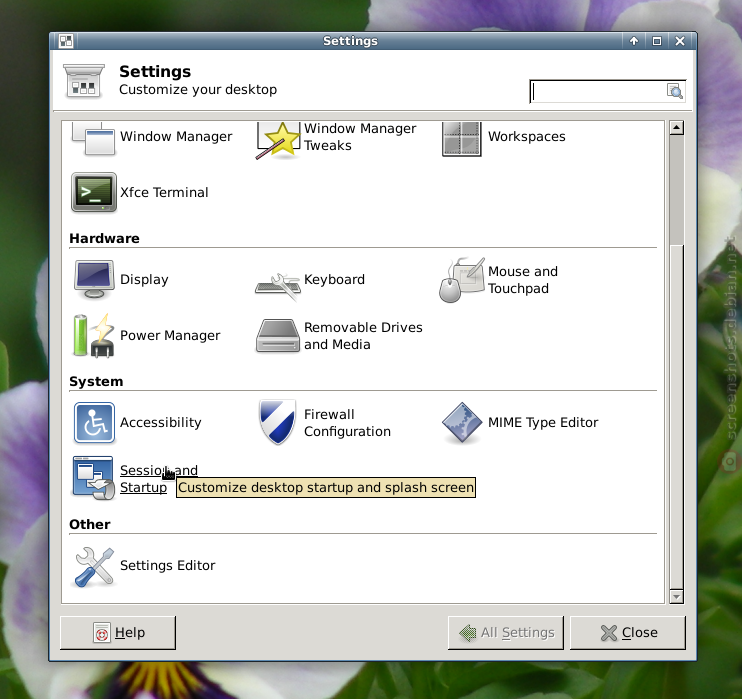This screenshot has width=742, height=699.
Task: Open the Workspaces grid icon
Action: click(461, 139)
